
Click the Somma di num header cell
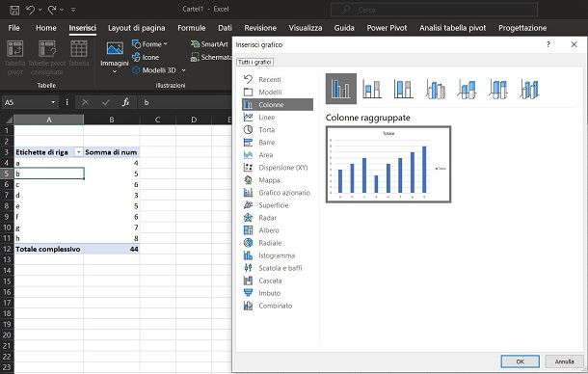(x=112, y=152)
